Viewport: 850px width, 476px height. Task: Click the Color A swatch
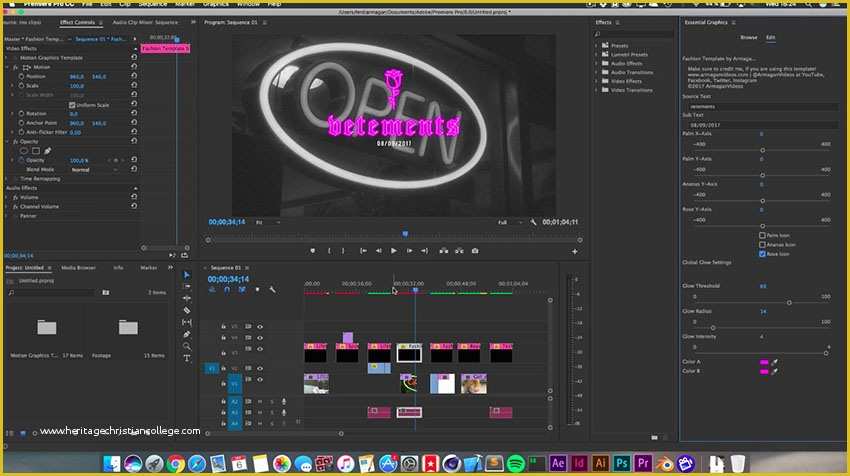[764, 362]
